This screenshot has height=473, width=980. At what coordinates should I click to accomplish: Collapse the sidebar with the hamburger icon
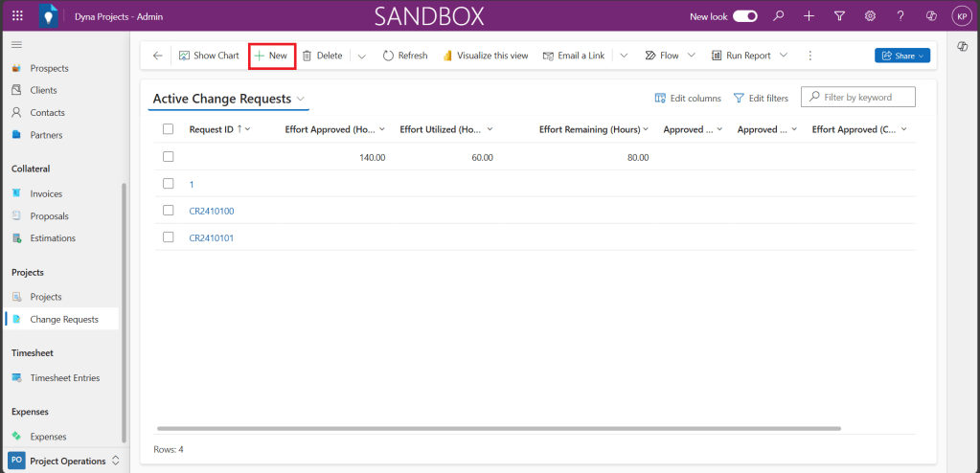pos(16,45)
